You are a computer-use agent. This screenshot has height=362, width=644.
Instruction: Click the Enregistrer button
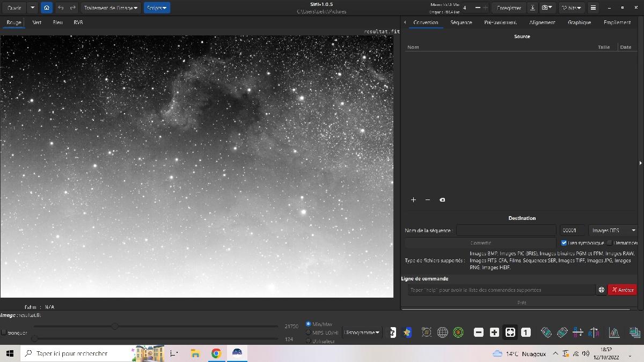[x=509, y=8]
